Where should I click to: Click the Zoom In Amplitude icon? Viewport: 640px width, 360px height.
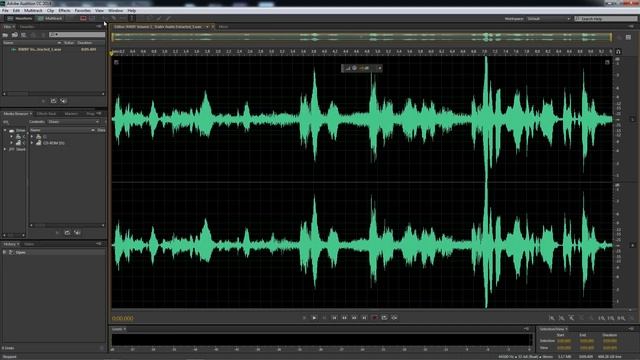point(552,318)
